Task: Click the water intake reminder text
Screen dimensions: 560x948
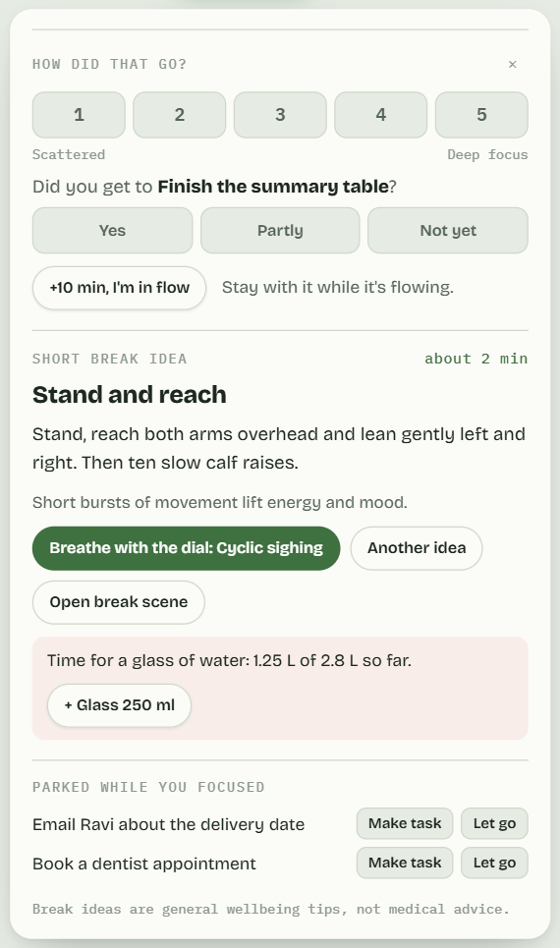Action: tap(229, 660)
